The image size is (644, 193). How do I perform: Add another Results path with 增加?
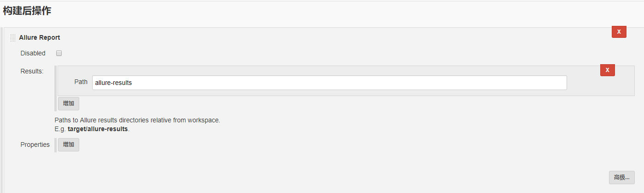click(x=69, y=103)
